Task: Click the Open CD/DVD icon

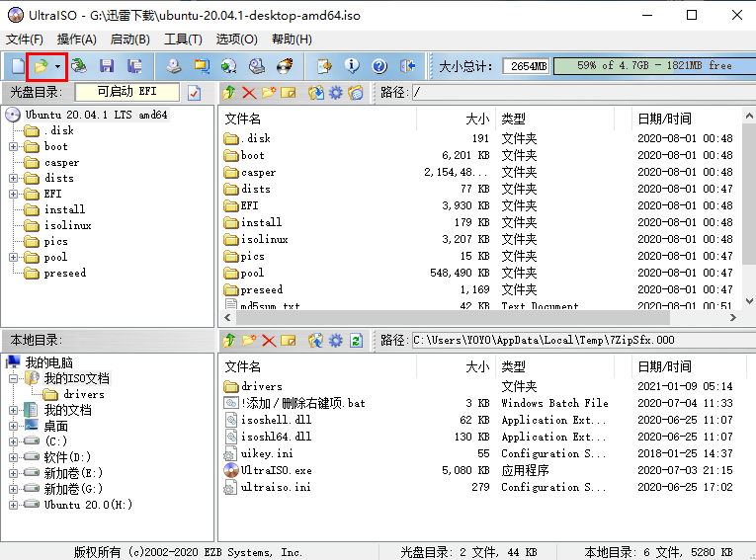Action: [79, 66]
